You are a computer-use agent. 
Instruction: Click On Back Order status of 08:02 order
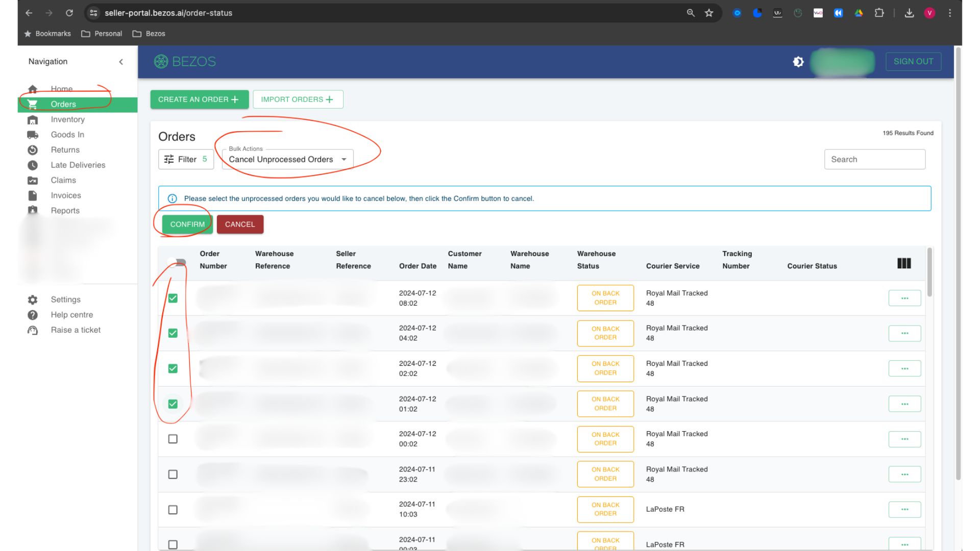[x=605, y=298]
